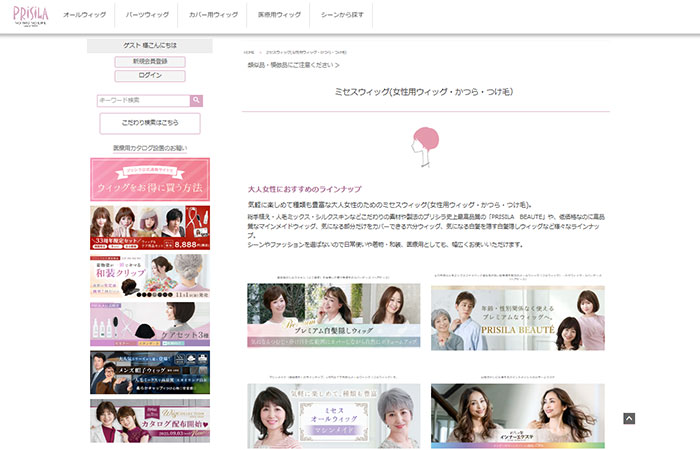
Task: Click the HOME breadcrumb link
Action: (250, 51)
